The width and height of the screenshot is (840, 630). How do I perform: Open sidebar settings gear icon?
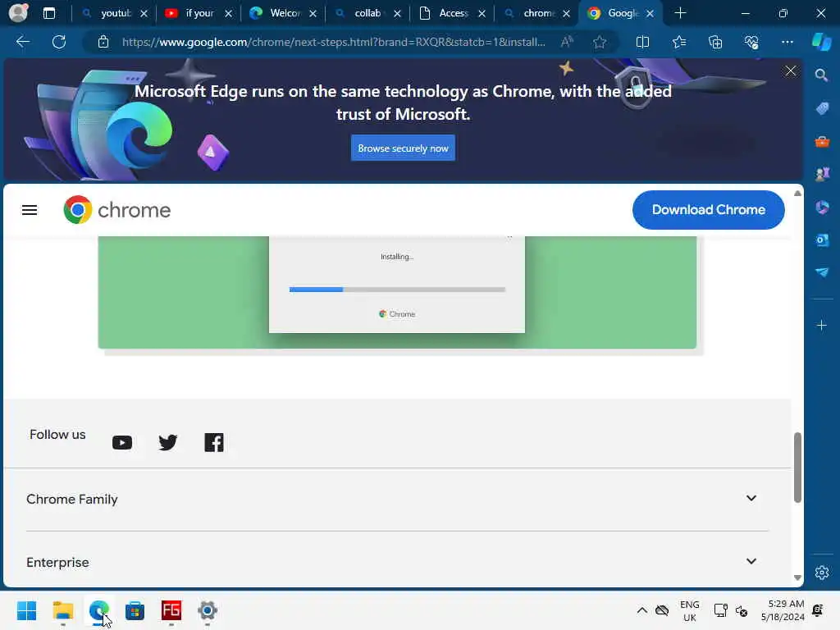822,573
